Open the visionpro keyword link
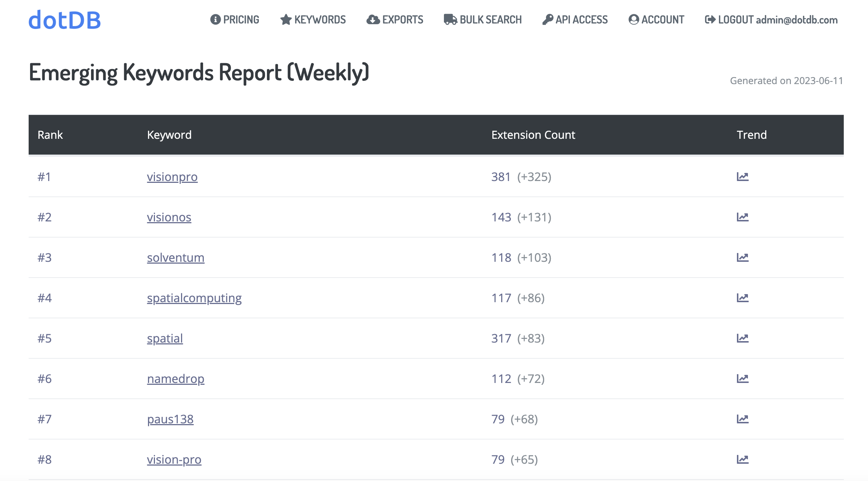The width and height of the screenshot is (868, 481). tap(172, 177)
